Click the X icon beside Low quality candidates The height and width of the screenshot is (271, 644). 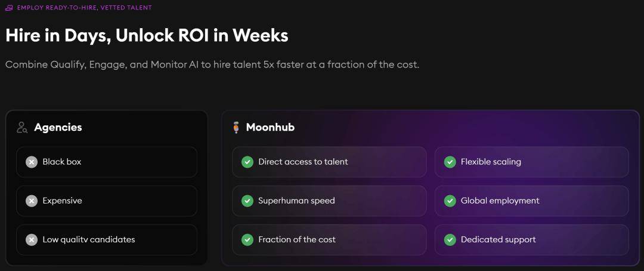[x=32, y=240]
